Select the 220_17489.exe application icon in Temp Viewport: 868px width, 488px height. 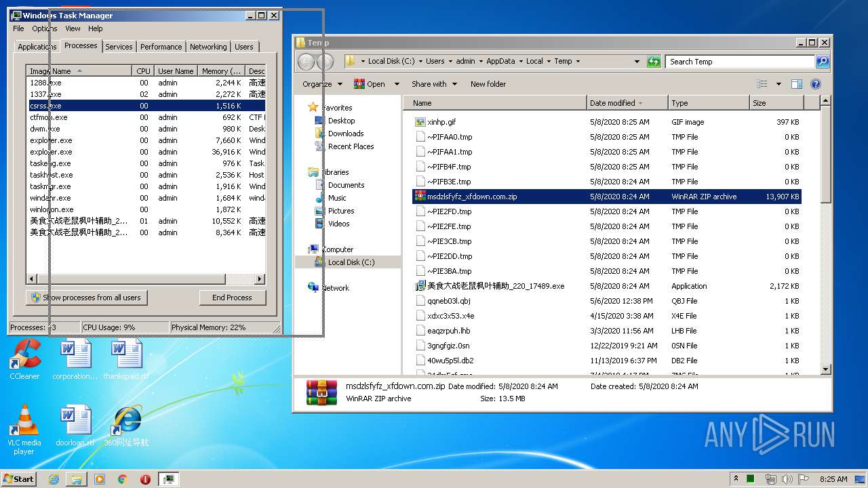click(420, 286)
